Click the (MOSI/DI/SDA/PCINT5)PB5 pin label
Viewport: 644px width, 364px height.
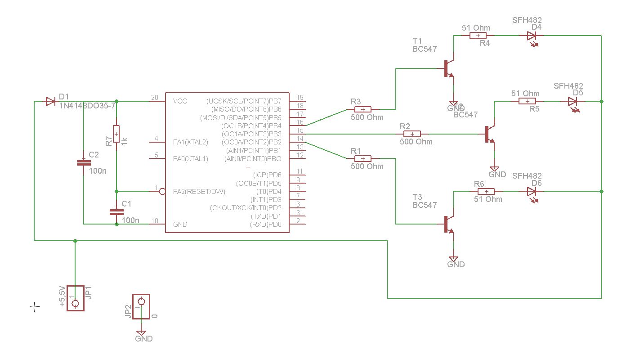[241, 117]
